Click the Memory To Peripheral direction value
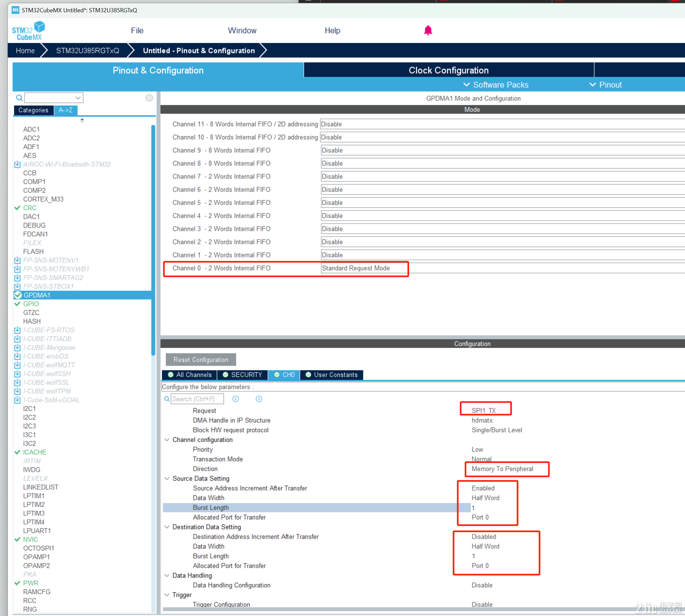Screen dimensions: 685x616 (502, 469)
